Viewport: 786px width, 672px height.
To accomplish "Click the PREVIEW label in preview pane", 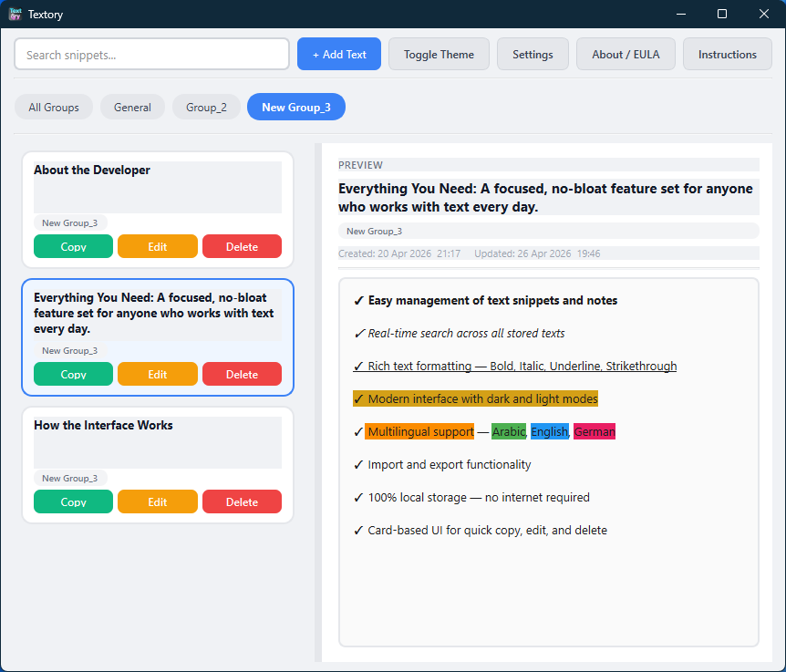I will (x=360, y=165).
